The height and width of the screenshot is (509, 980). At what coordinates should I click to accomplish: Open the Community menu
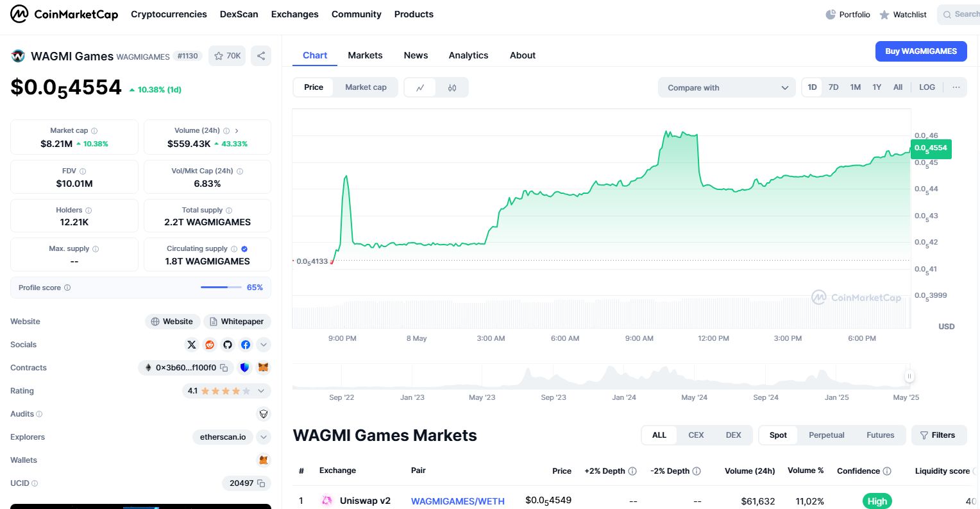(x=356, y=14)
